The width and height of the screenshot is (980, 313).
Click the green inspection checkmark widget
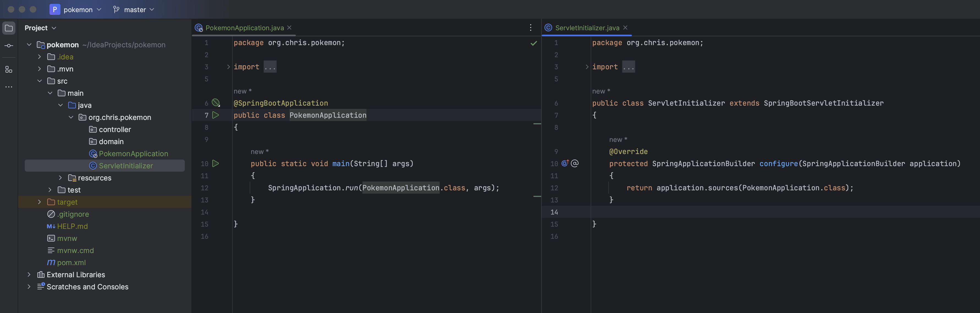pos(534,43)
